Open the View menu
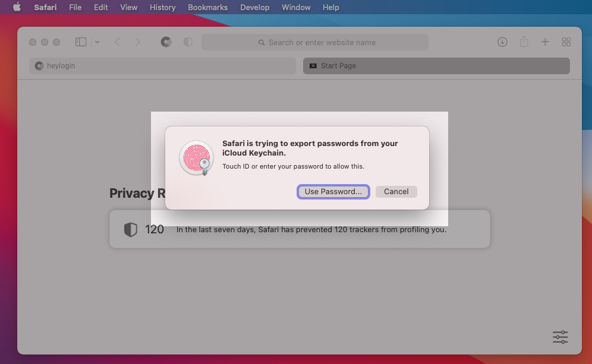Image resolution: width=592 pixels, height=364 pixels. (129, 7)
